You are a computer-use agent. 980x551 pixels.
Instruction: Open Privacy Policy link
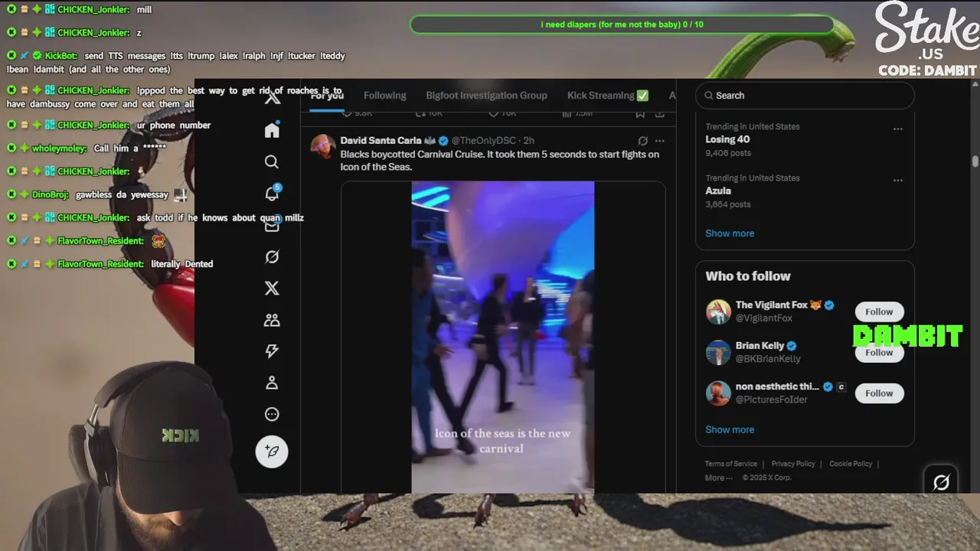pyautogui.click(x=793, y=464)
